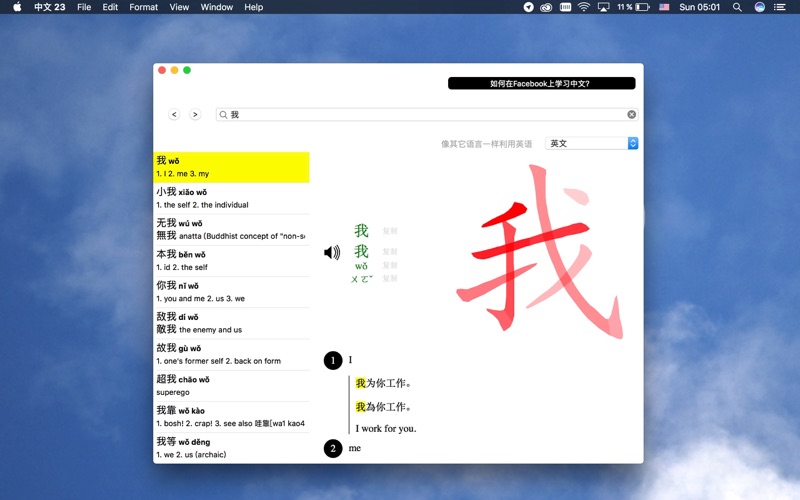The height and width of the screenshot is (500, 800).
Task: Click the Wi-Fi status icon
Action: [x=584, y=7]
